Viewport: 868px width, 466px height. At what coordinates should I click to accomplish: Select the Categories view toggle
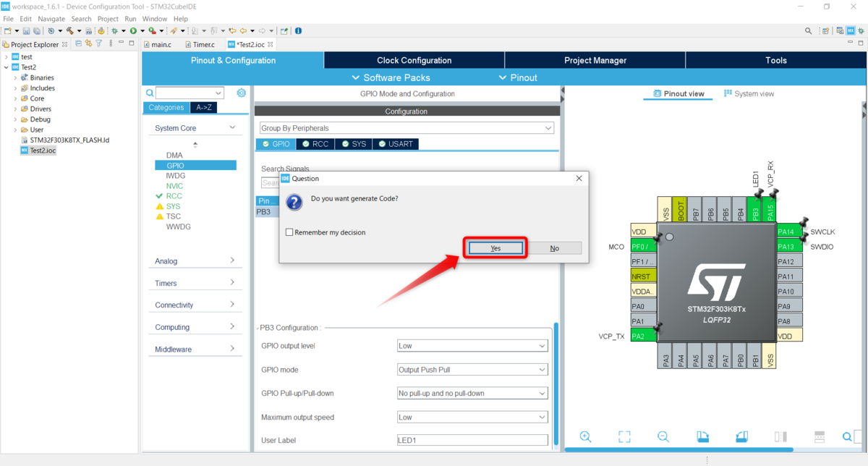point(166,107)
